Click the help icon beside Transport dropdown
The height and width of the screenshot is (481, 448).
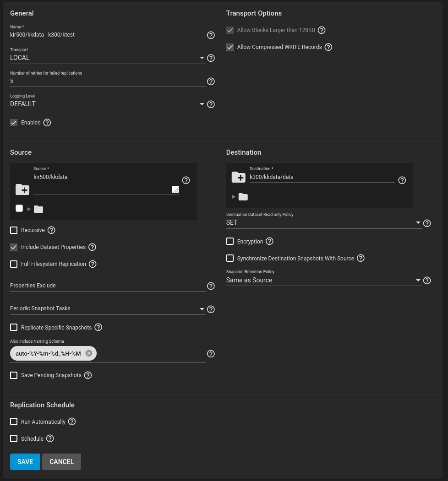pyautogui.click(x=211, y=58)
